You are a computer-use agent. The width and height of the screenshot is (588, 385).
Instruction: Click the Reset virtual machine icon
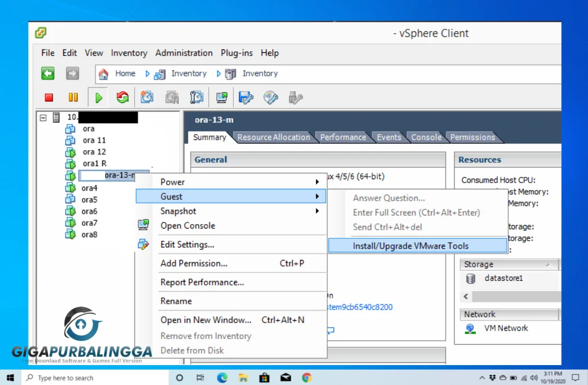(x=122, y=98)
